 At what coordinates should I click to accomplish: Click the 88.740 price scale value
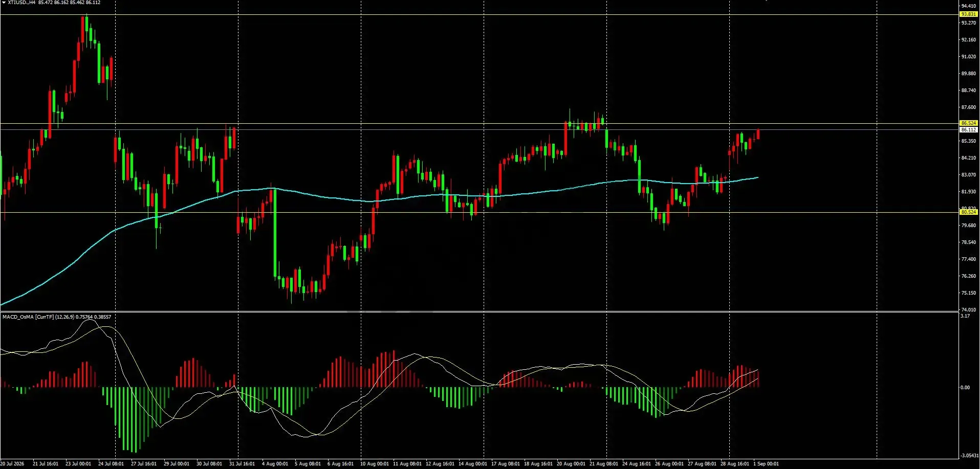(969, 91)
